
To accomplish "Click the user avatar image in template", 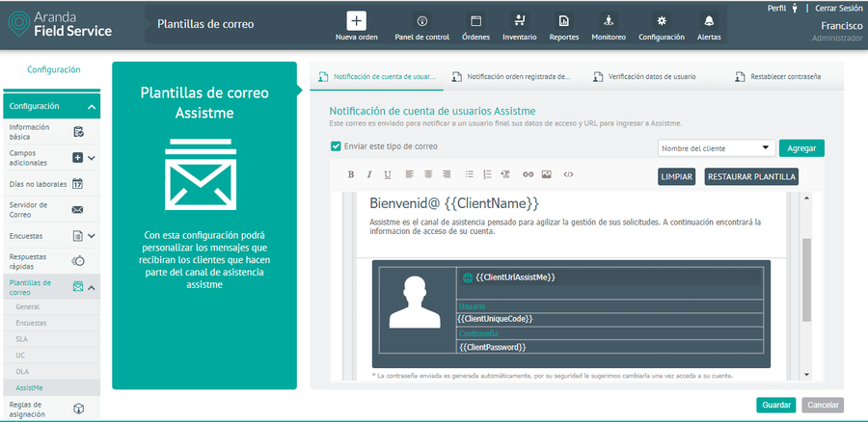I will (x=415, y=303).
